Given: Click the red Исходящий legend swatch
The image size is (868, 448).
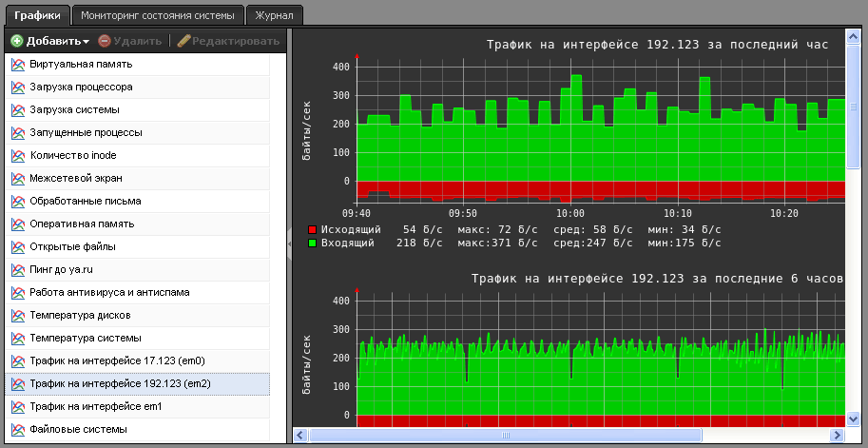Looking at the screenshot, I should (312, 230).
